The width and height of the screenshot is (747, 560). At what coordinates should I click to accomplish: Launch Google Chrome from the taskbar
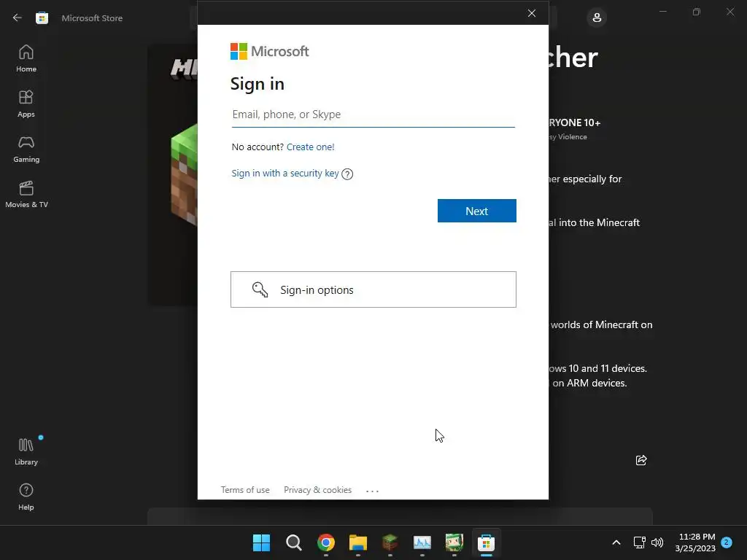pyautogui.click(x=326, y=542)
